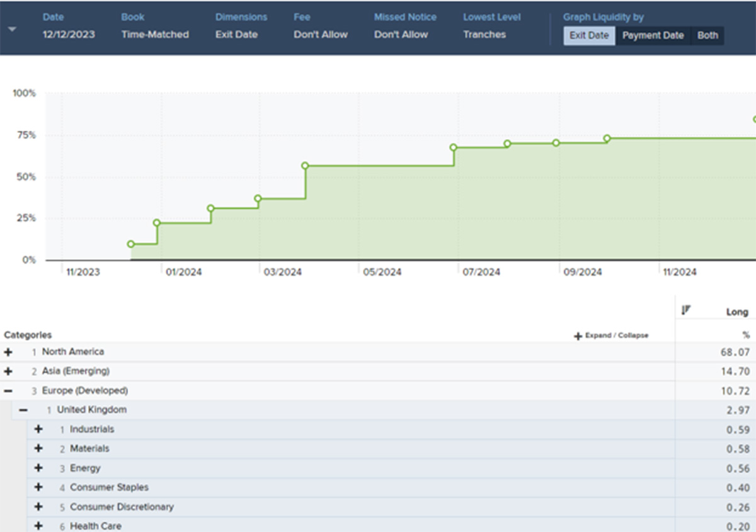Click the chart data point after 09/2024
756x532 pixels.
(x=607, y=139)
